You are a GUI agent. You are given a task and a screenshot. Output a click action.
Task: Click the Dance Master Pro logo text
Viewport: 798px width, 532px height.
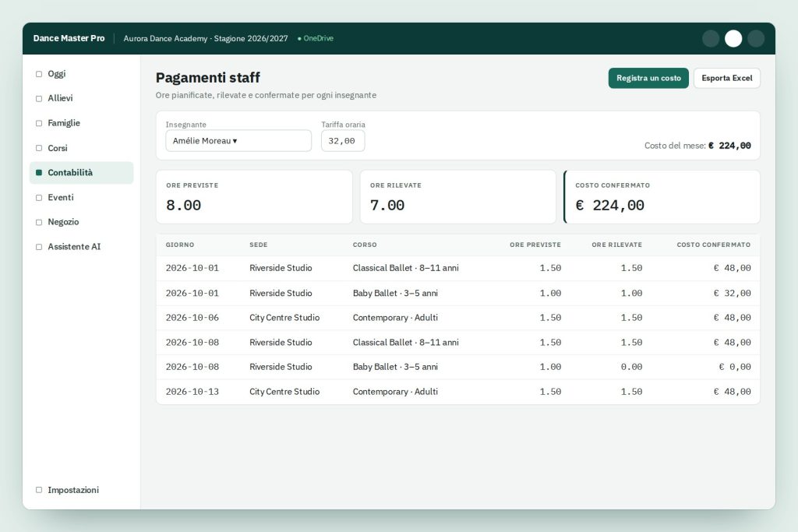click(69, 39)
